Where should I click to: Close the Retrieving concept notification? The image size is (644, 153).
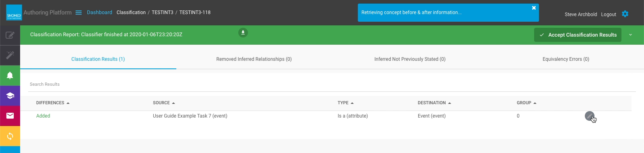(534, 8)
